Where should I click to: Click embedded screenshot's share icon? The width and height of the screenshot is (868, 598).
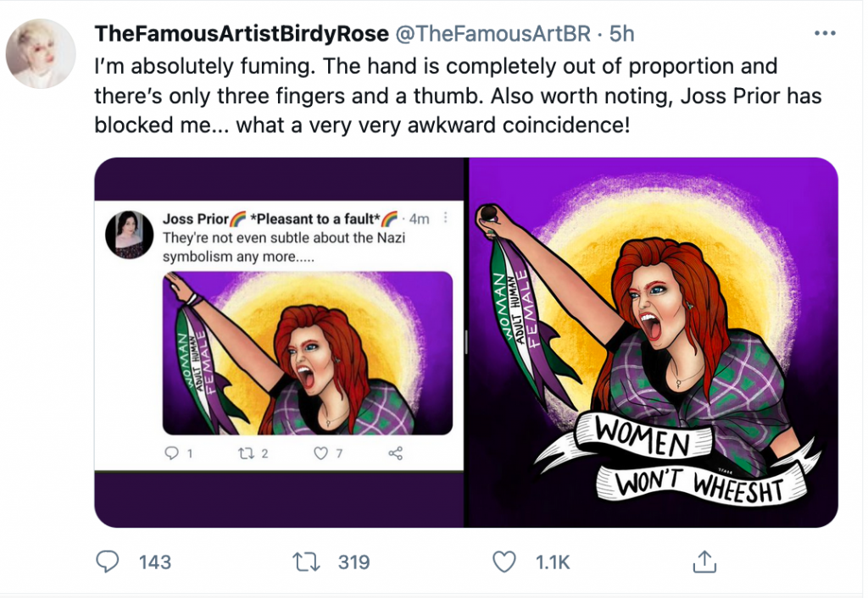point(395,454)
